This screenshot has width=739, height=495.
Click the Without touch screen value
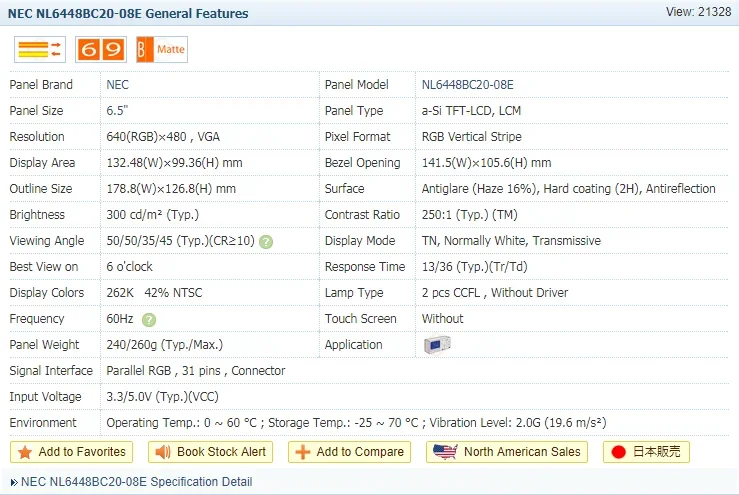(443, 319)
